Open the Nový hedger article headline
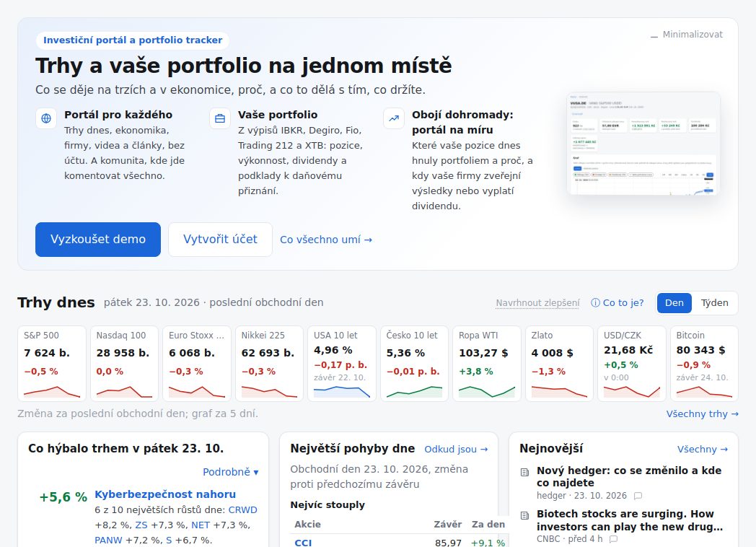Image resolution: width=756 pixels, height=547 pixels. pos(629,476)
